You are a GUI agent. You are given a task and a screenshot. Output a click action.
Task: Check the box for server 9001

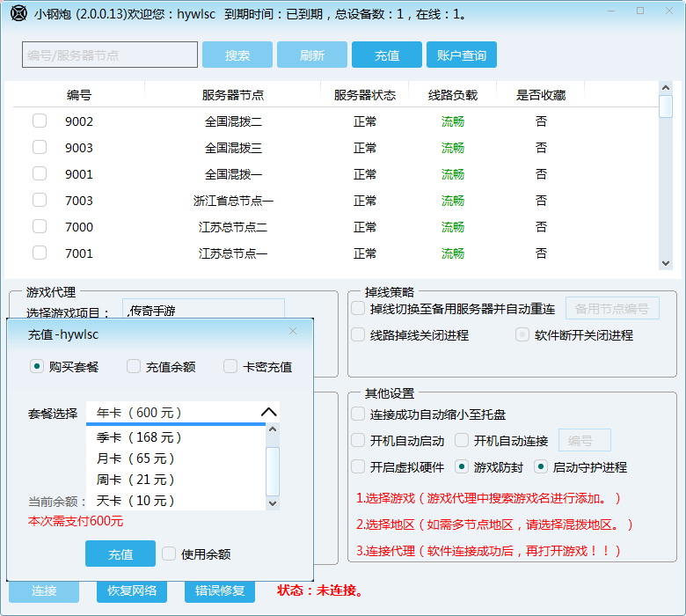[x=40, y=173]
